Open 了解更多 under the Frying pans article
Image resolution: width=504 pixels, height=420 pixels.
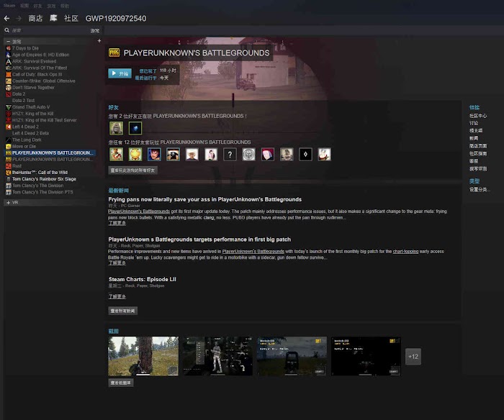[117, 223]
